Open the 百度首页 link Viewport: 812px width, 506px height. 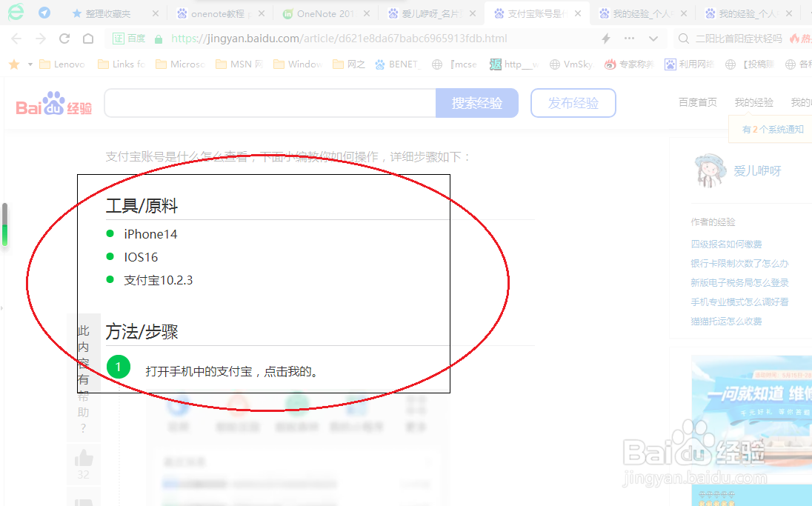[698, 102]
